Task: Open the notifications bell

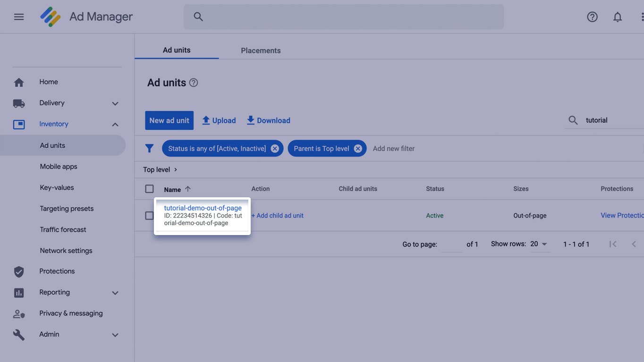Action: tap(618, 17)
